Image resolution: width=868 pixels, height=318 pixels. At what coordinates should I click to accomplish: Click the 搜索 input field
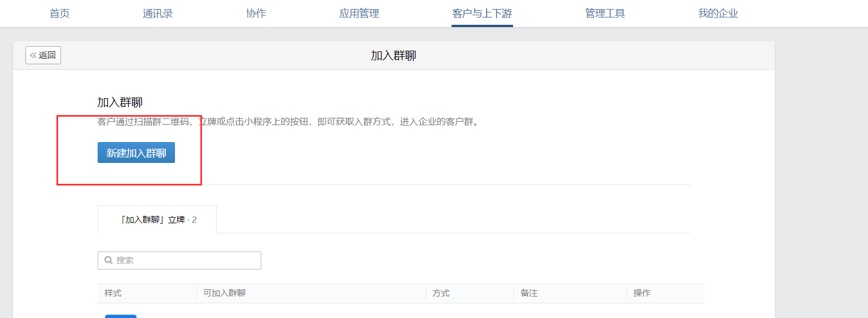pyautogui.click(x=179, y=260)
